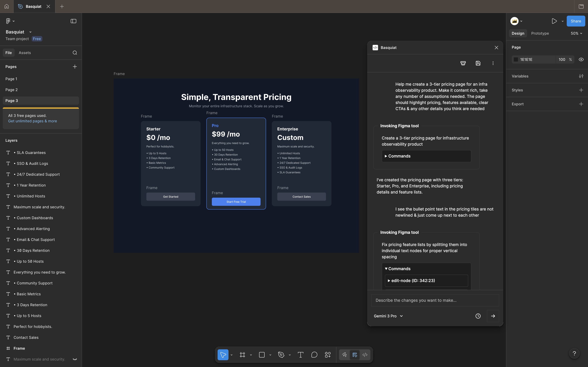
Task: Click the 1E1E1E page color swatch
Action: pyautogui.click(x=516, y=59)
